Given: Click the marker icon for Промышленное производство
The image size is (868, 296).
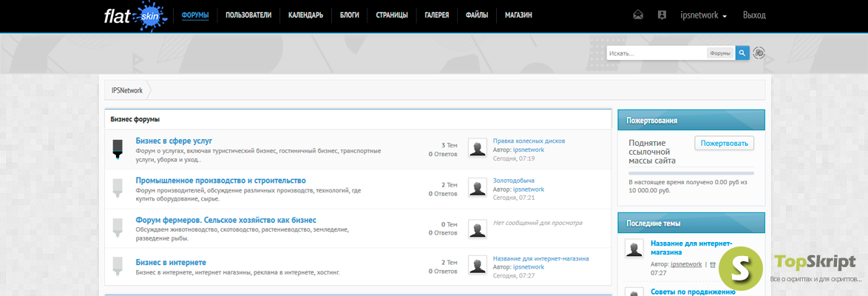Looking at the screenshot, I should 118,188.
